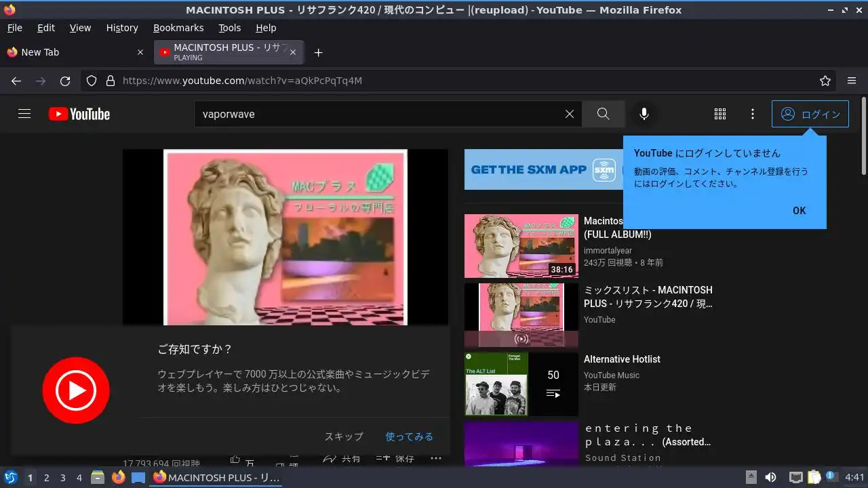868x488 pixels.
Task: Click the ミックスリスト - MACINTOSH PLUS title
Action: click(648, 297)
